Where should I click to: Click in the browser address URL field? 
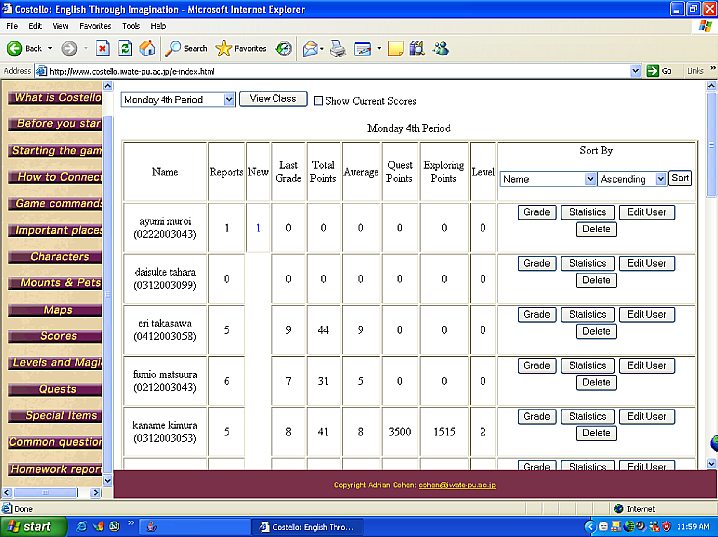tap(338, 71)
